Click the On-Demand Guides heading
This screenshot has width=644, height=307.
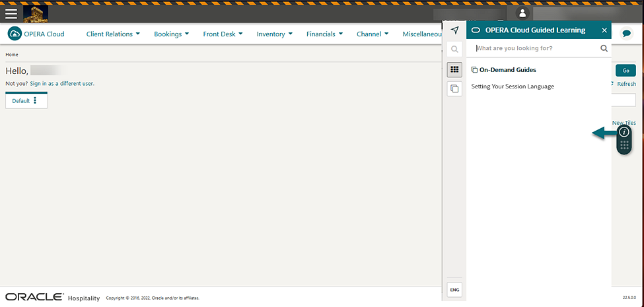pyautogui.click(x=507, y=70)
